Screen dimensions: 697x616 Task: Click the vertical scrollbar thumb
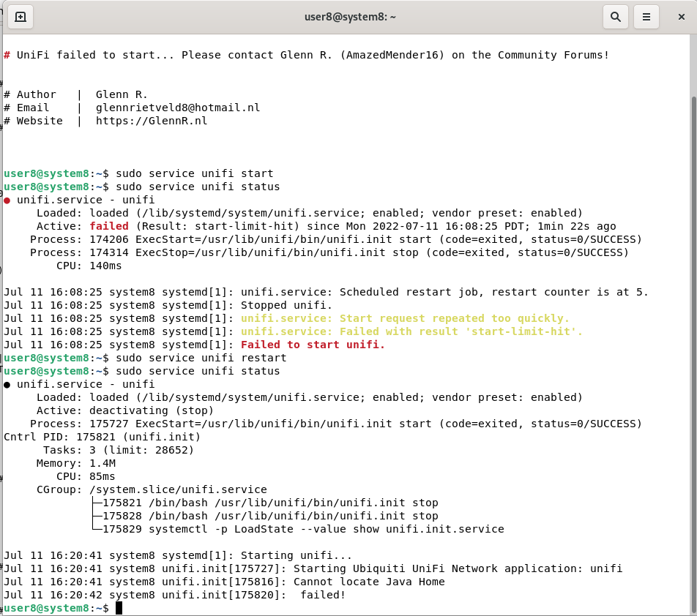[692, 351]
